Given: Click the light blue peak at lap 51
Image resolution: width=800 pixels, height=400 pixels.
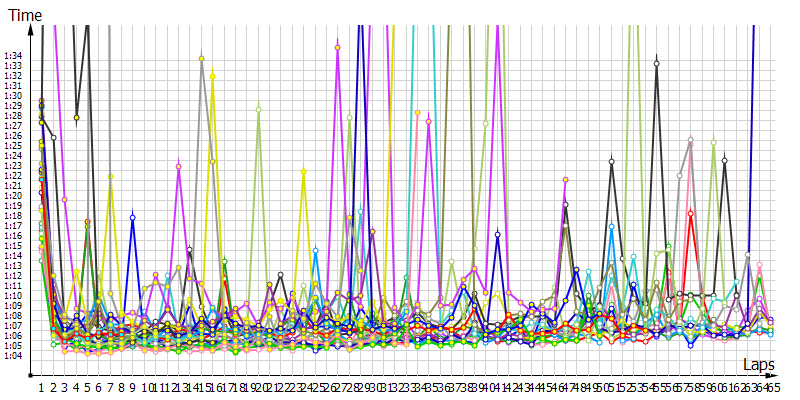Looking at the screenshot, I should point(610,227).
